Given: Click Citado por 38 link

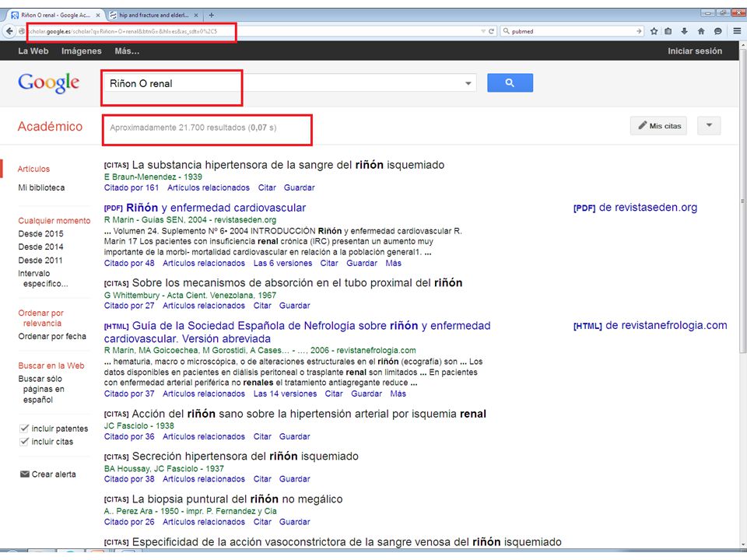Looking at the screenshot, I should (129, 479).
